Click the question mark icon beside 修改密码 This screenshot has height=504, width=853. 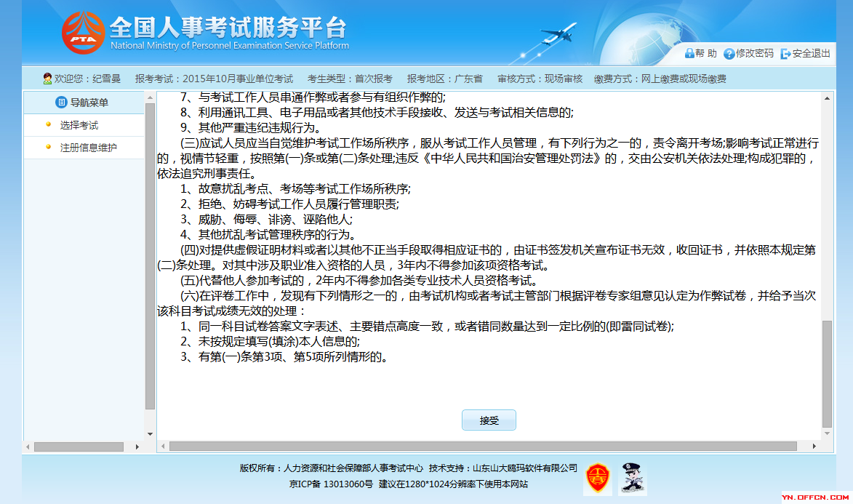pos(729,53)
